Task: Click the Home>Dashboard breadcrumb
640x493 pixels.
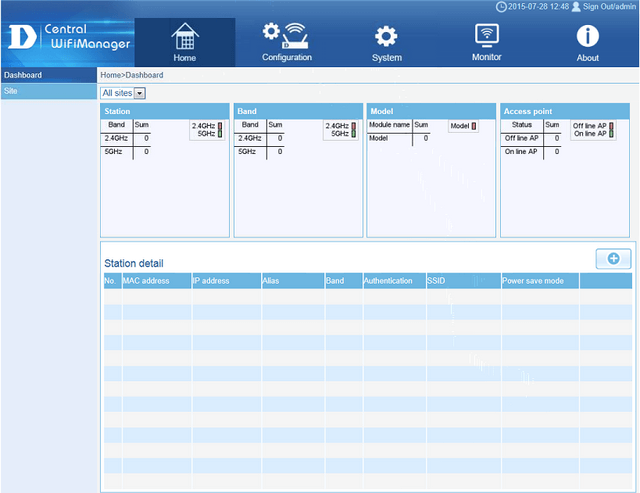Action: (x=131, y=75)
